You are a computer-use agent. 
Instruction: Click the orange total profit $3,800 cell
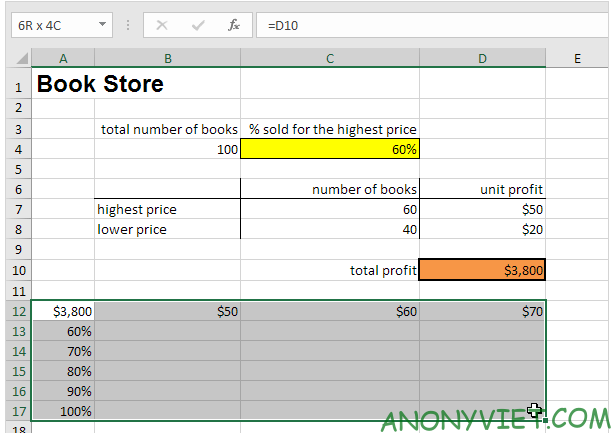pos(483,270)
